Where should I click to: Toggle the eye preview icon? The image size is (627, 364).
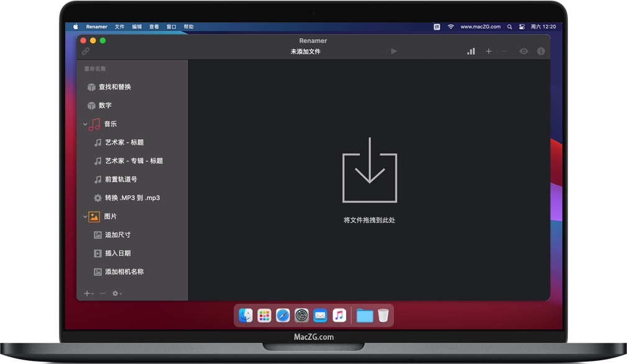click(524, 52)
